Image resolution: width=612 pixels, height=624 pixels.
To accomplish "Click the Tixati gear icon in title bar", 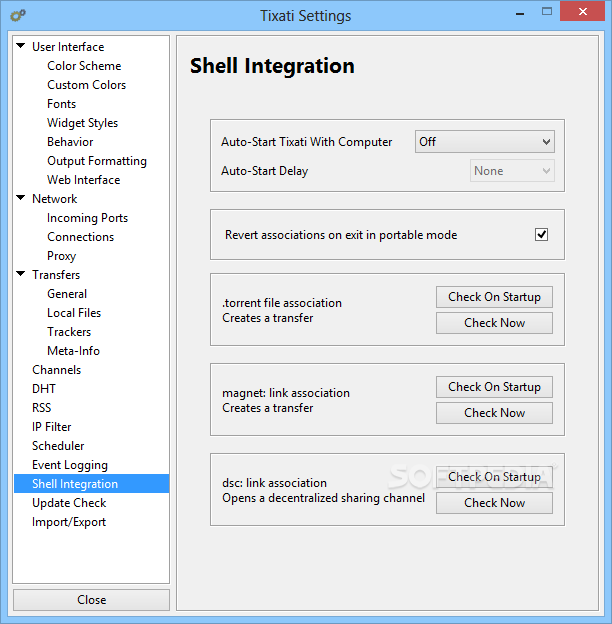I will 18,16.
